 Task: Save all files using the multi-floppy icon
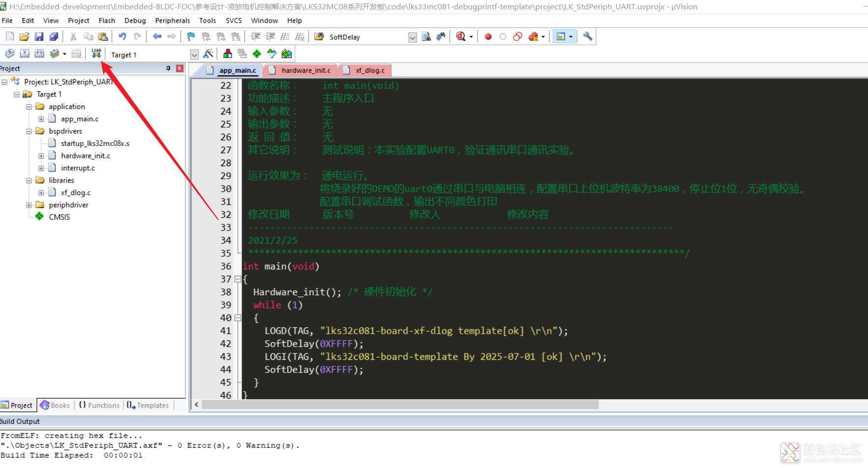pos(54,36)
